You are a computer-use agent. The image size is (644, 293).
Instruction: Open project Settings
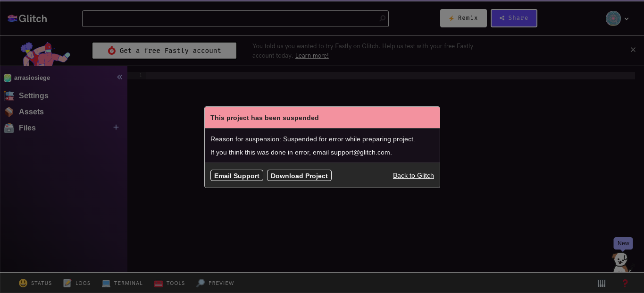[33, 95]
